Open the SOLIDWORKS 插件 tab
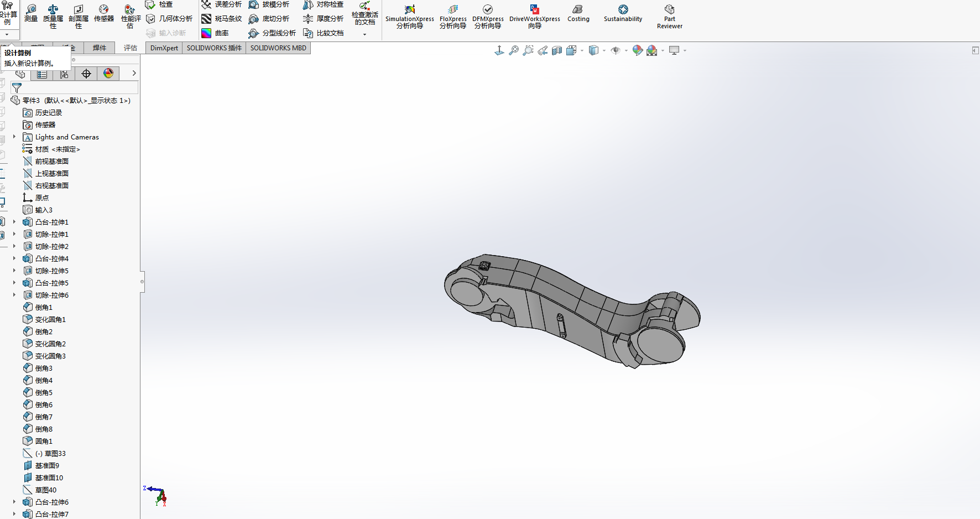The width and height of the screenshot is (980, 519). tap(214, 48)
